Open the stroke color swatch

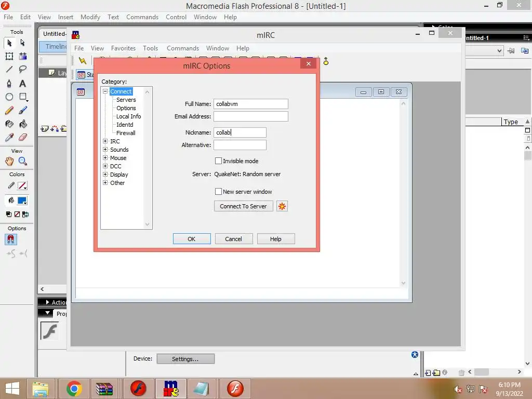click(22, 185)
